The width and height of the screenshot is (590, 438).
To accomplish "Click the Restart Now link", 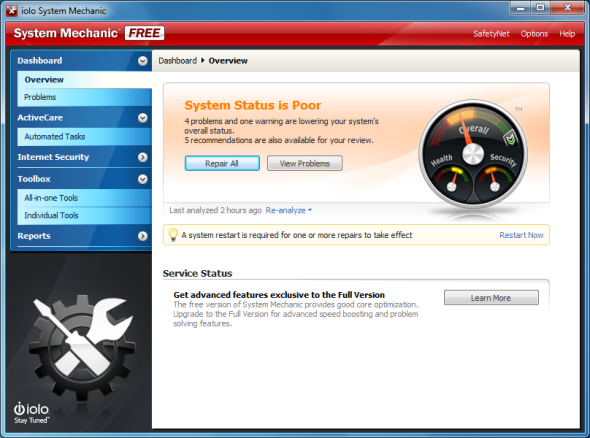I will coord(521,235).
